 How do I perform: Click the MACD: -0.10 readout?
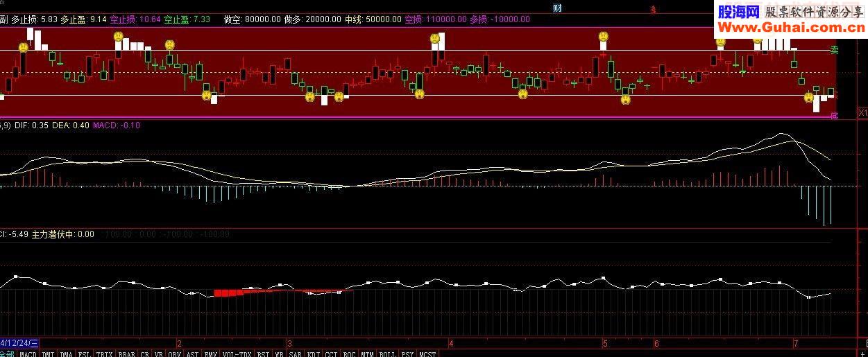coord(117,125)
